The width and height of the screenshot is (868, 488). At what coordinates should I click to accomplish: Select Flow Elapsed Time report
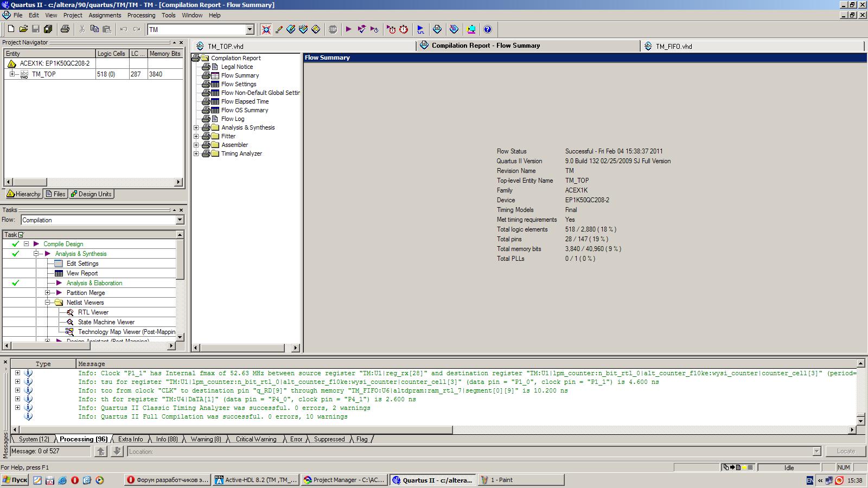(x=245, y=101)
